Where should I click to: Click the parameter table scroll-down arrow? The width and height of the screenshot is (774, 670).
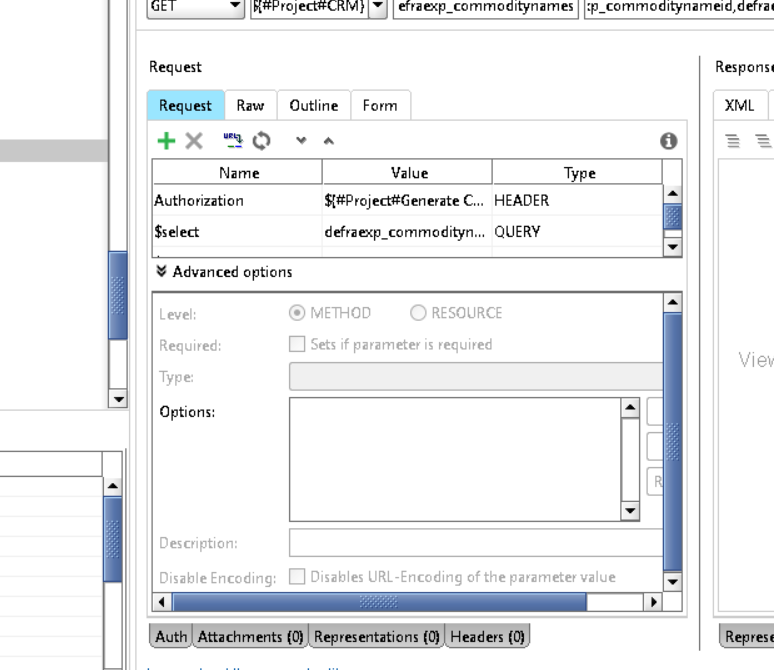tap(672, 246)
